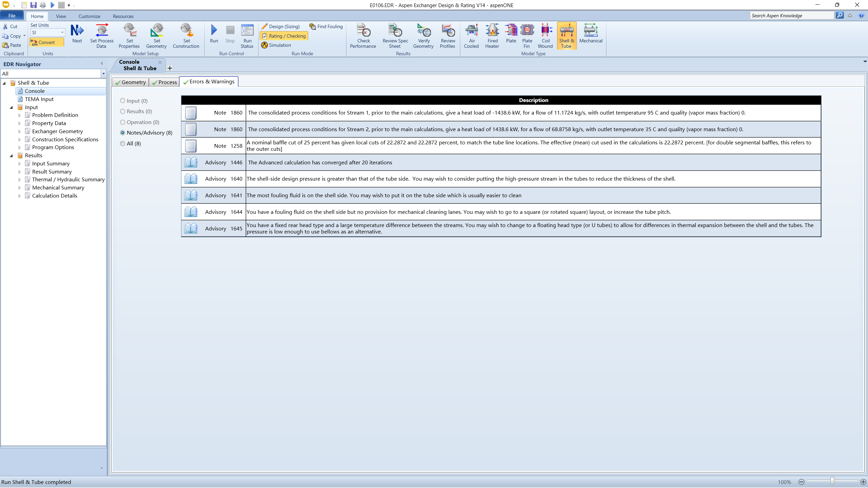Open the Set Units SI dropdown
This screenshot has width=868, height=488.
(62, 33)
